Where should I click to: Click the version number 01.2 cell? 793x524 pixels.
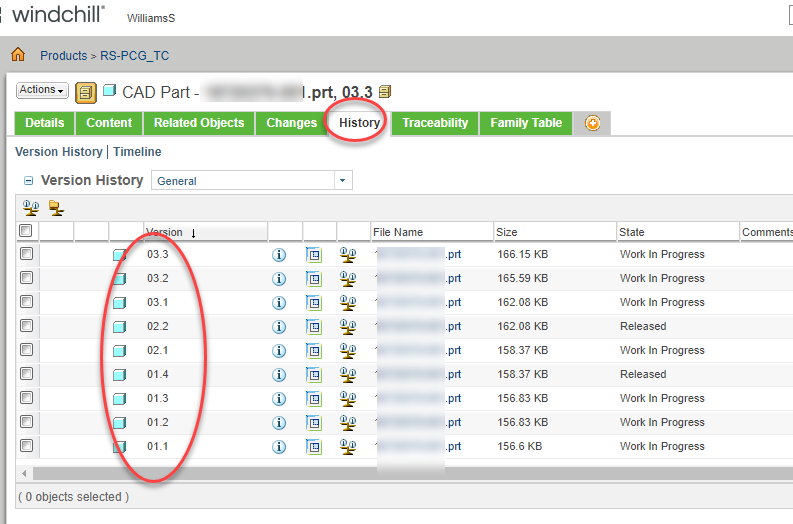[x=158, y=422]
